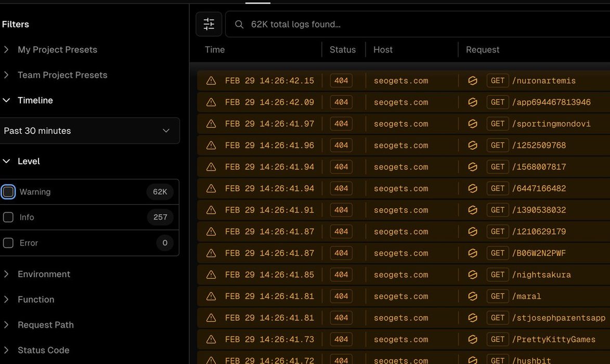Expand the Request Path filter
Screen dimensions: 610x364
[x=46, y=325]
